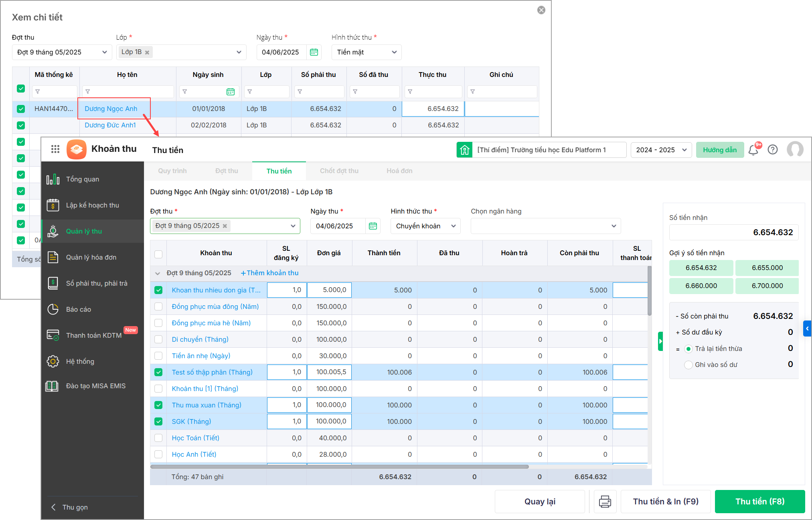Click the printer icon button
Screen dimensions: 812x520
(605, 502)
